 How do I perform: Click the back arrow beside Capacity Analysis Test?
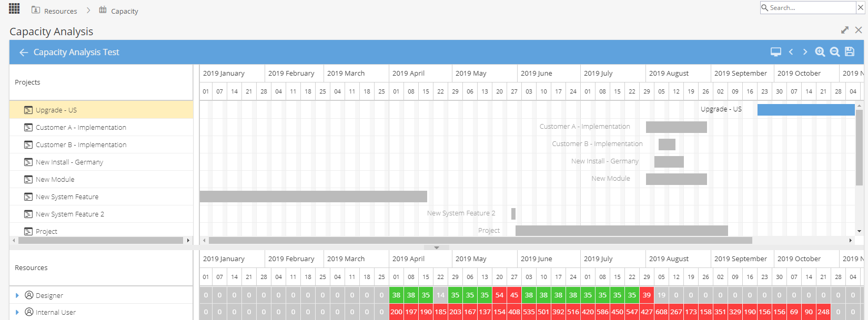24,53
